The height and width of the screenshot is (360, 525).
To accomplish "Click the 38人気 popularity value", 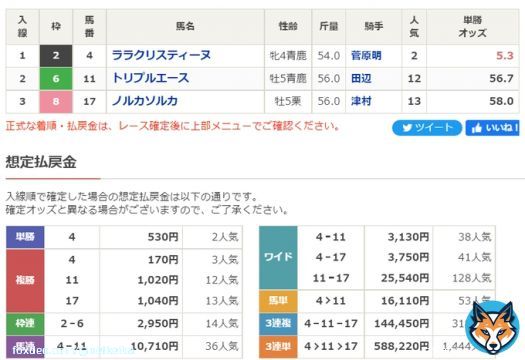I will [x=475, y=237].
